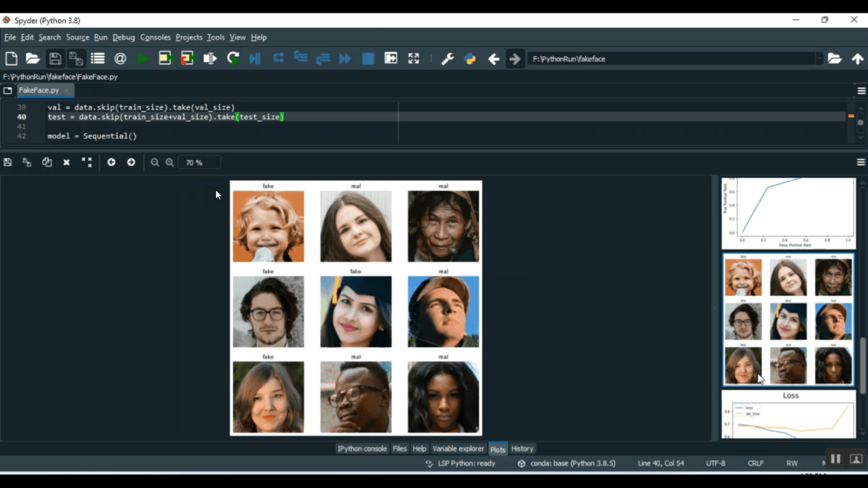868x488 pixels.
Task: Zoom in on the displayed plot
Action: pos(168,162)
